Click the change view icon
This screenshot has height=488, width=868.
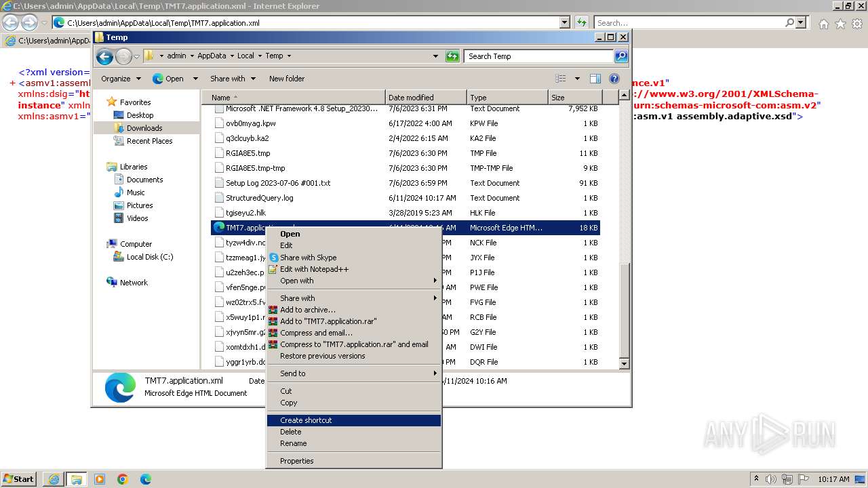tap(561, 79)
